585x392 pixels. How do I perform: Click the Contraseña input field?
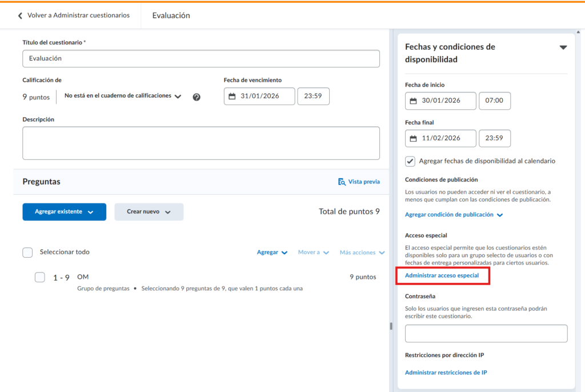(486, 334)
